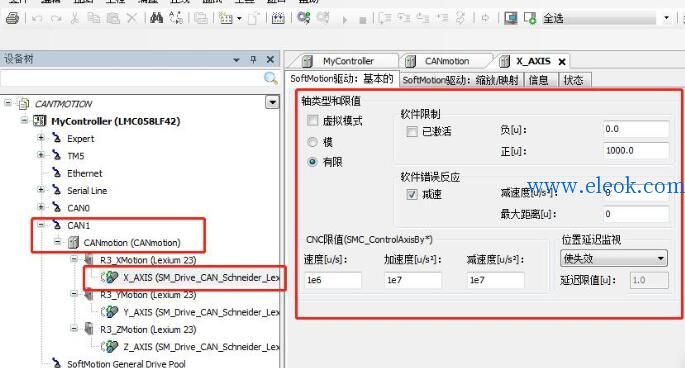The width and height of the screenshot is (685, 368).
Task: Open dropdown beside CANTMOTION root
Action: coord(272,102)
